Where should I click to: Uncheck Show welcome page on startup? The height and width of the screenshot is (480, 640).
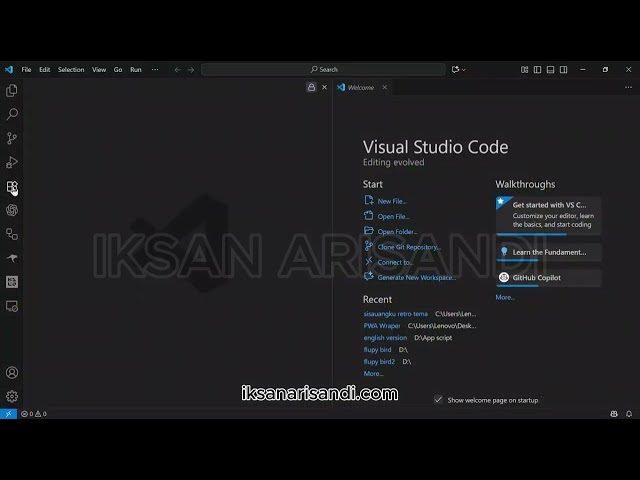[x=438, y=399]
